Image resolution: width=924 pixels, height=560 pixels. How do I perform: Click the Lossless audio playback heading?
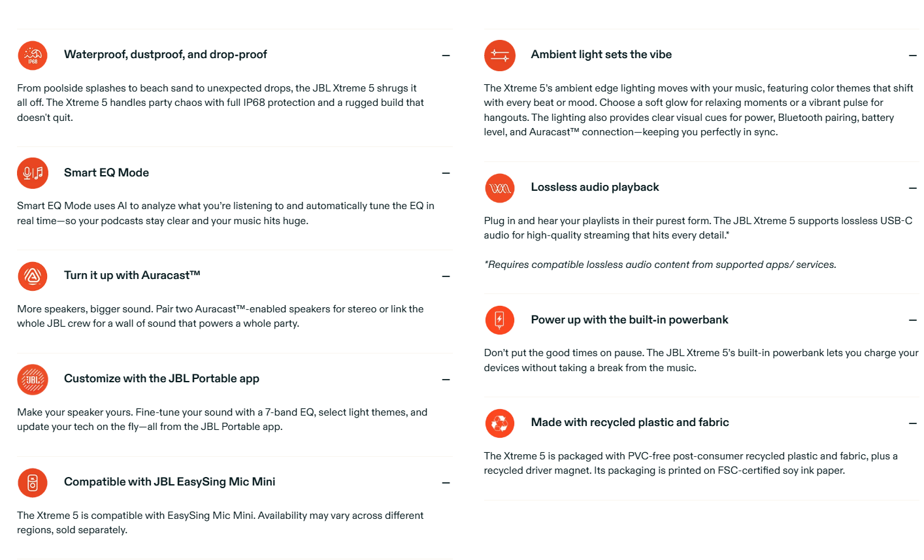pyautogui.click(x=595, y=187)
